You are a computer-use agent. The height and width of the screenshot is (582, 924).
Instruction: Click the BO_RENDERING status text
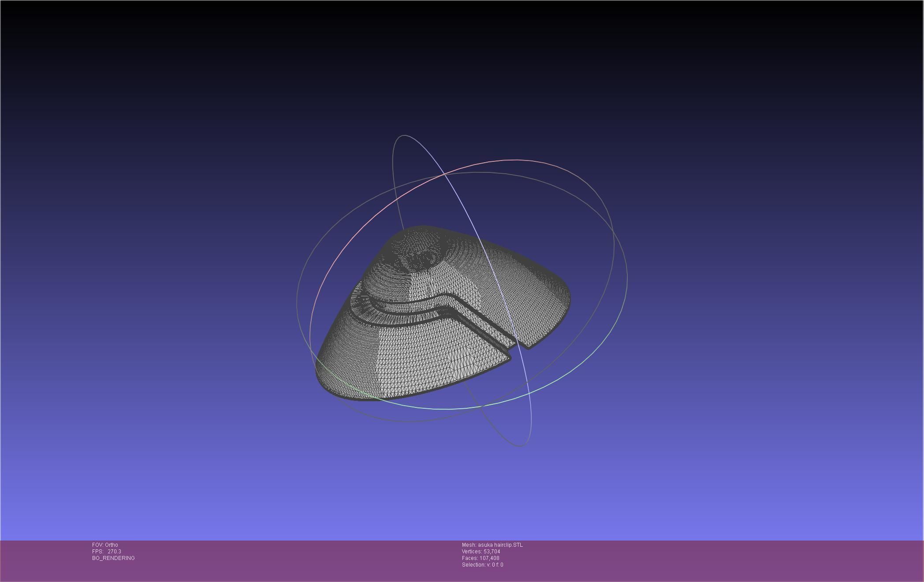pyautogui.click(x=113, y=558)
